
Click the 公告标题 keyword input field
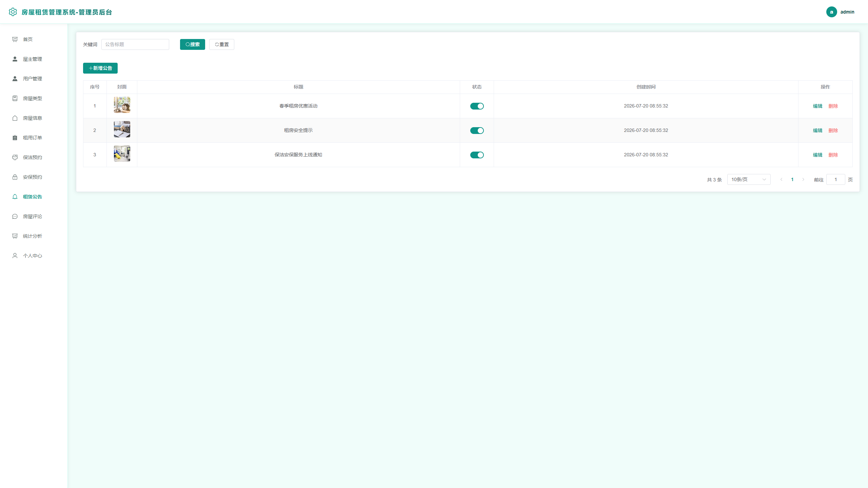coord(135,44)
